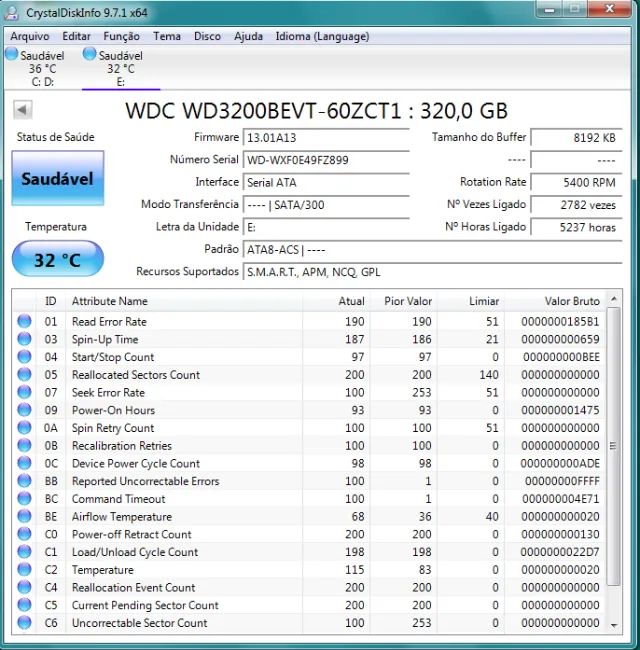This screenshot has width=640, height=650.
Task: Click the status icon for Device Power Cycle Count
Action: 24,463
